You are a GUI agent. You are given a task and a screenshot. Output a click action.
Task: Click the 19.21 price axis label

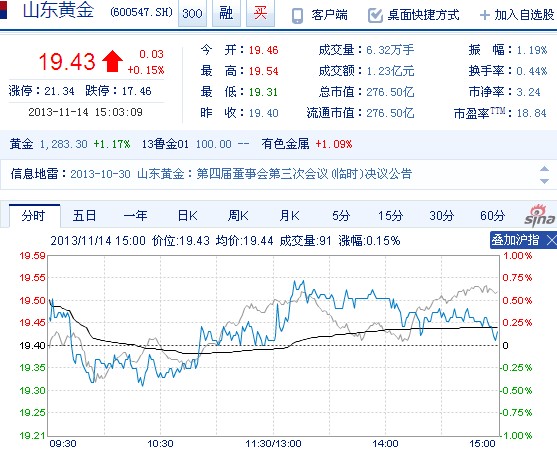(33, 435)
